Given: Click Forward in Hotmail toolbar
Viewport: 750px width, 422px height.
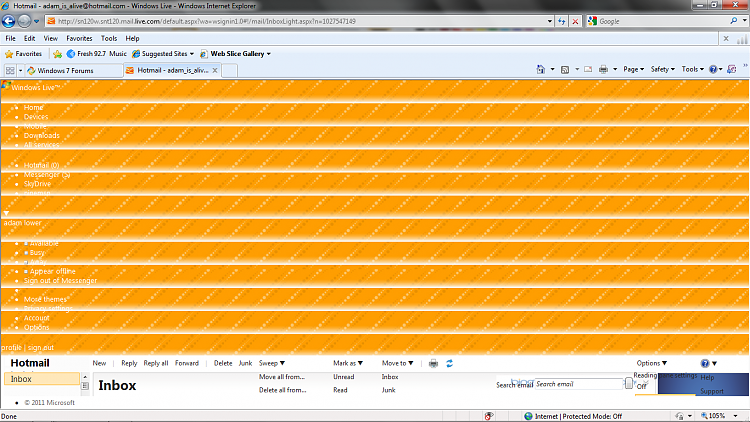Looking at the screenshot, I should coord(187,363).
